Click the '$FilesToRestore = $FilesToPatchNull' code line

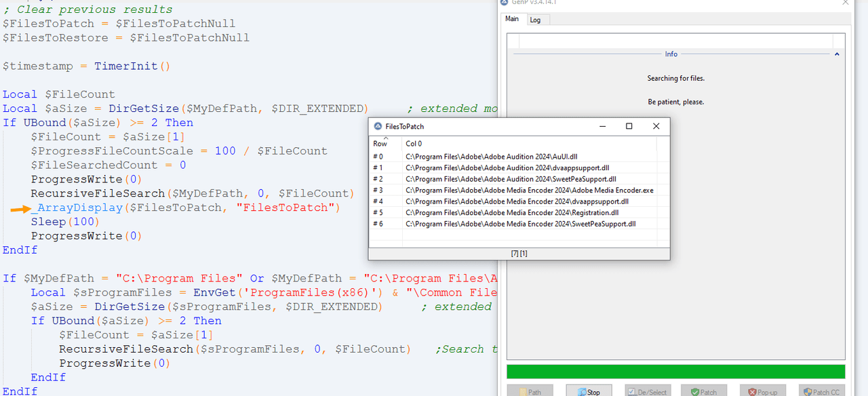(126, 38)
